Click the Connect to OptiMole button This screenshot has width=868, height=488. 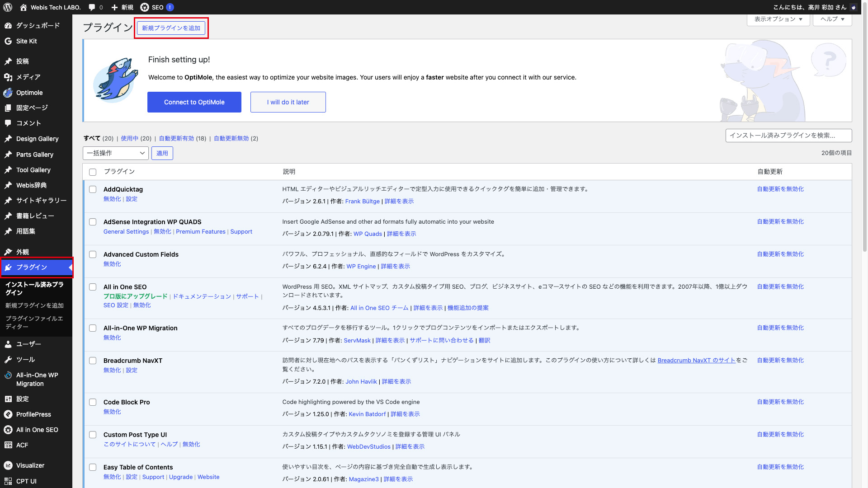tap(194, 102)
